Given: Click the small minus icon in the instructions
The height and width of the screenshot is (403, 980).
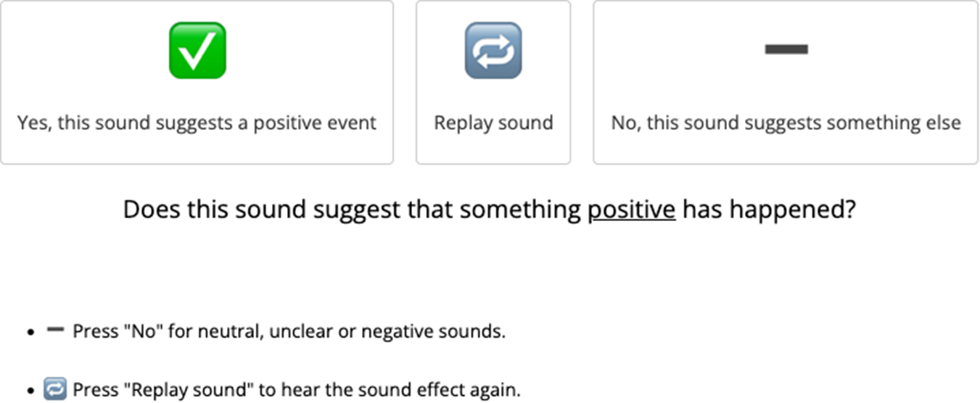Looking at the screenshot, I should (x=55, y=330).
